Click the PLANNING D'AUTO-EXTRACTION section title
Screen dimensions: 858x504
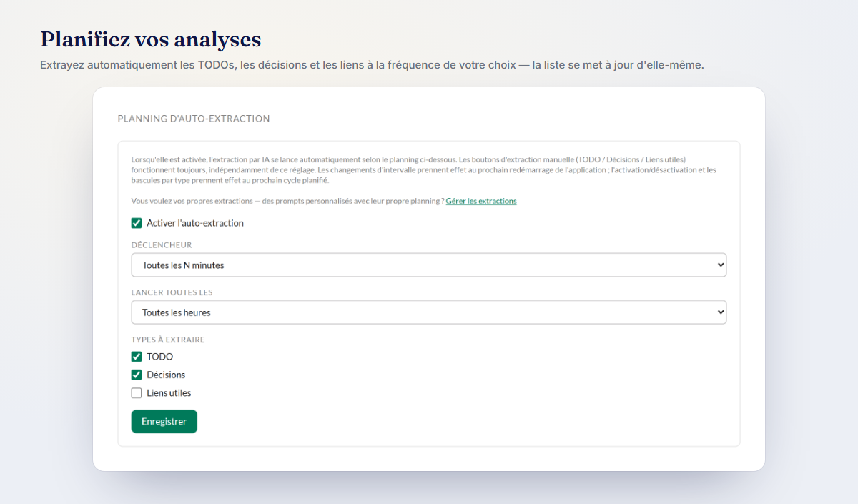click(x=194, y=119)
